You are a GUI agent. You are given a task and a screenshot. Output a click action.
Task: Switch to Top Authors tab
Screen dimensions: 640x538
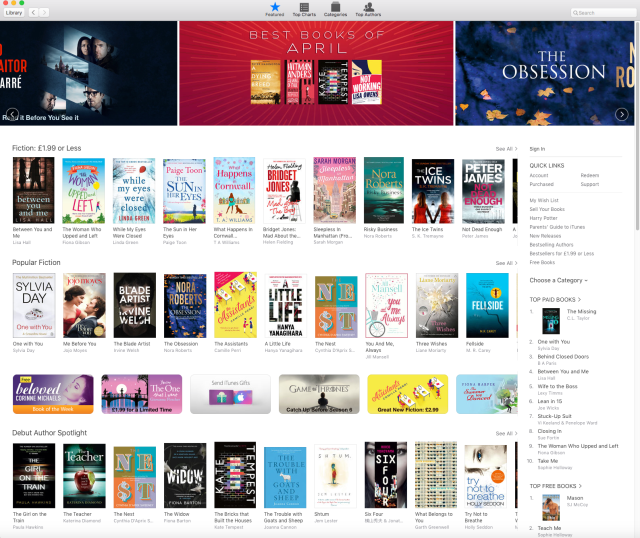point(368,9)
